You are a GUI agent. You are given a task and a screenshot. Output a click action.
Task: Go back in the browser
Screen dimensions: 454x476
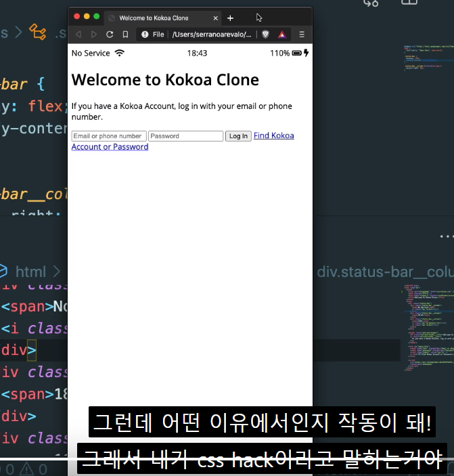(x=78, y=35)
